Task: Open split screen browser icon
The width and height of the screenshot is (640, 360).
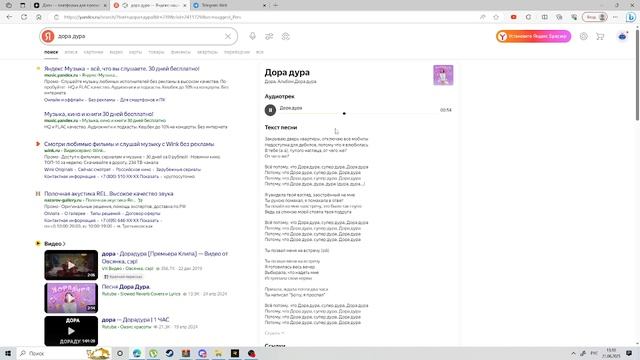Action: coord(544,17)
